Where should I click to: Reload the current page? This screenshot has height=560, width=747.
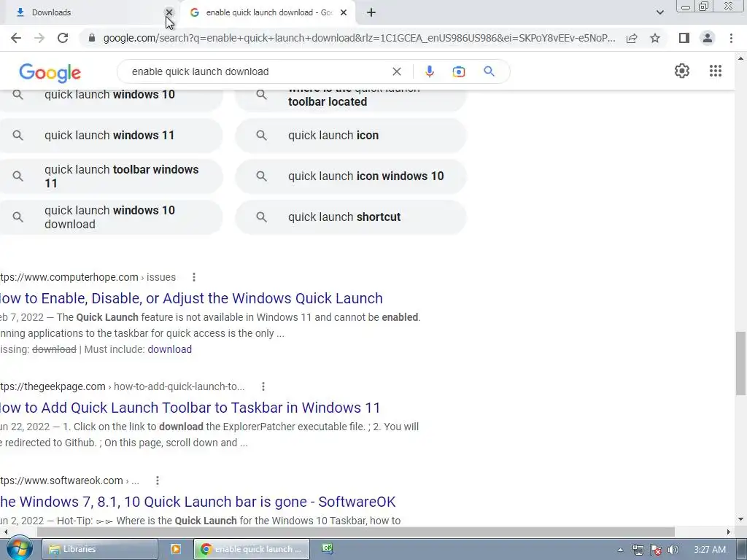pyautogui.click(x=63, y=38)
